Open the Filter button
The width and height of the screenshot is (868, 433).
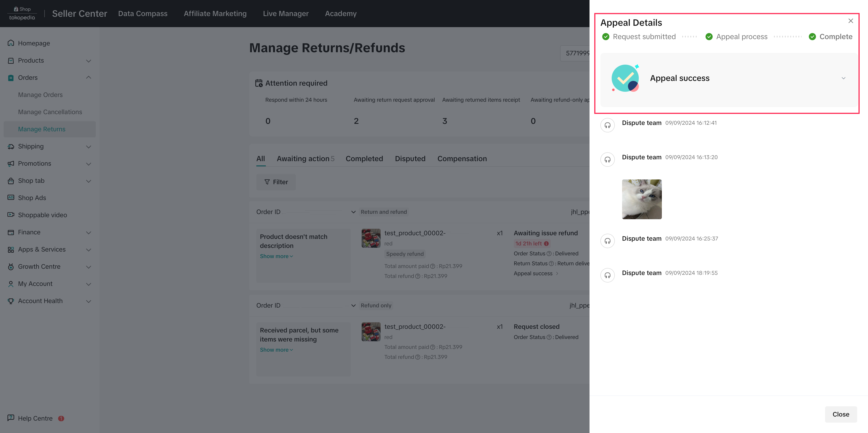tap(276, 182)
